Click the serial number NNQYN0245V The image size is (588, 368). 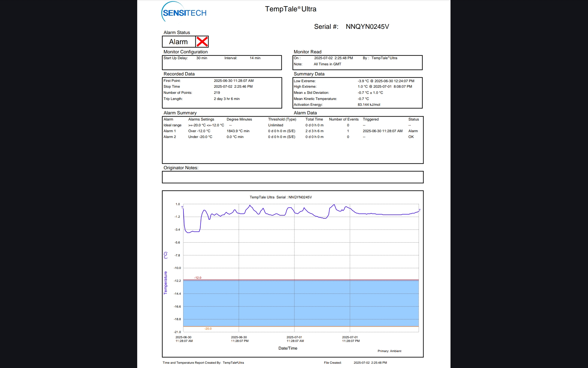pyautogui.click(x=367, y=27)
